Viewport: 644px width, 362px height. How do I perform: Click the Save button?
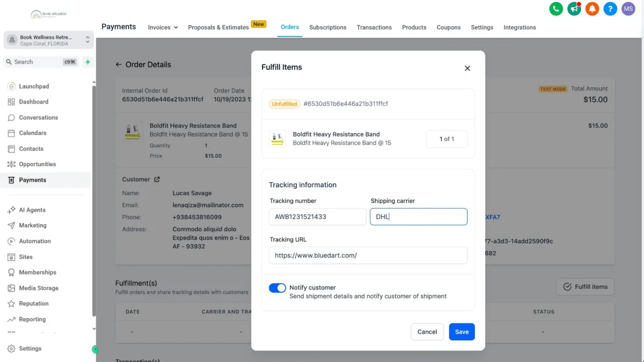tap(462, 332)
